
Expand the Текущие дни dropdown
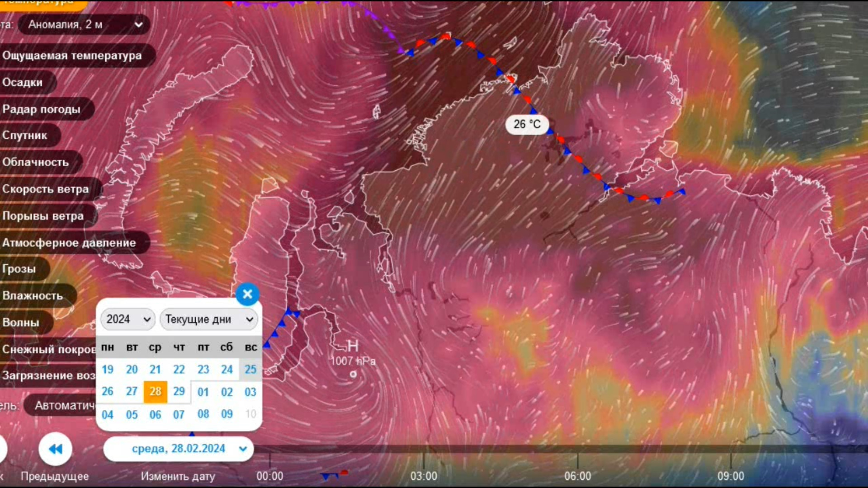coord(208,319)
